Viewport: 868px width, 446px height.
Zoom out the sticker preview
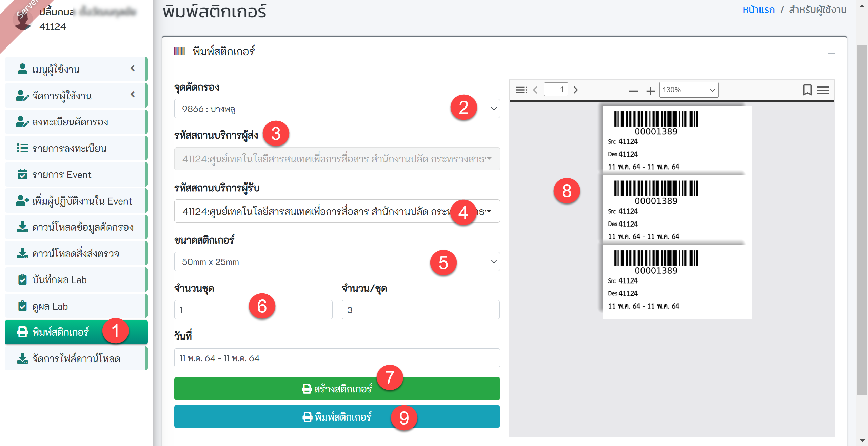[x=633, y=91]
